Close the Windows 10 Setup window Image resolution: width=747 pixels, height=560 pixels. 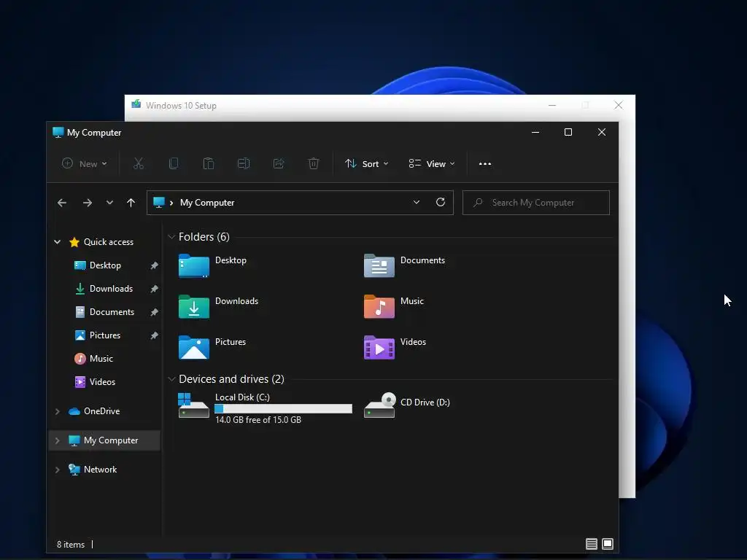pos(619,105)
